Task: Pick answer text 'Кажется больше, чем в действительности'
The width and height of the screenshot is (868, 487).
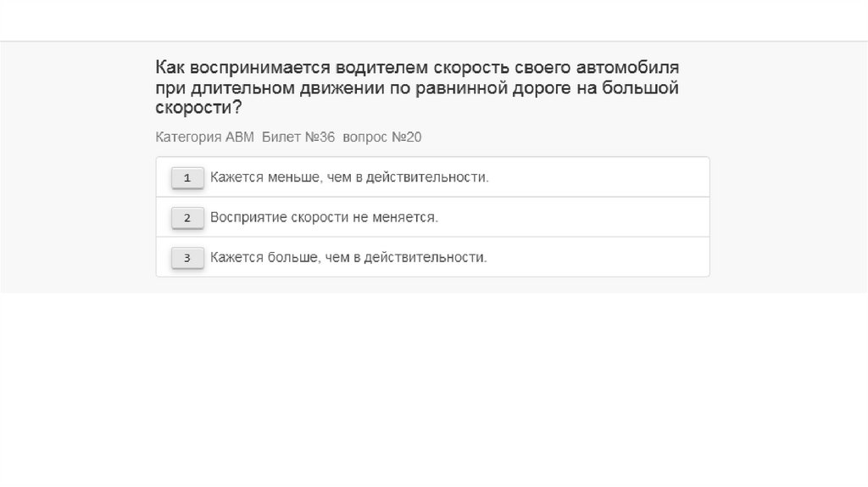Action: pos(348,257)
